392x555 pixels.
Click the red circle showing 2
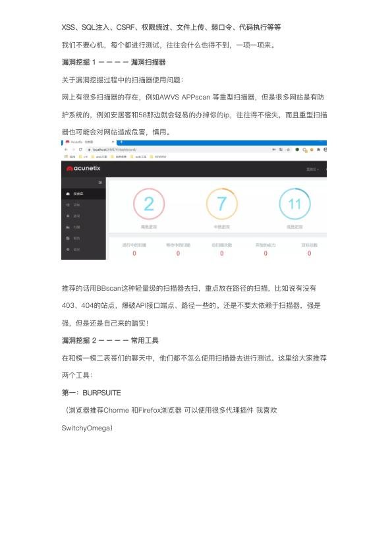149,204
